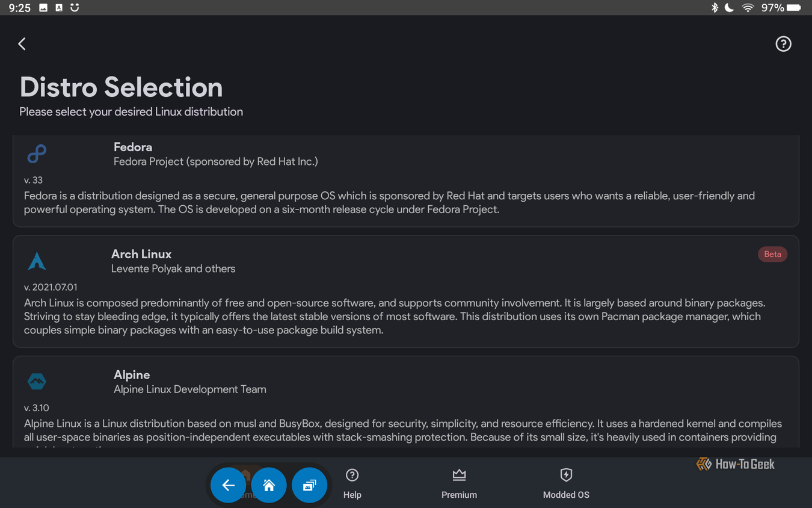Screen dimensions: 812x508
Task: Click the Bluetooth status icon
Action: [715, 8]
